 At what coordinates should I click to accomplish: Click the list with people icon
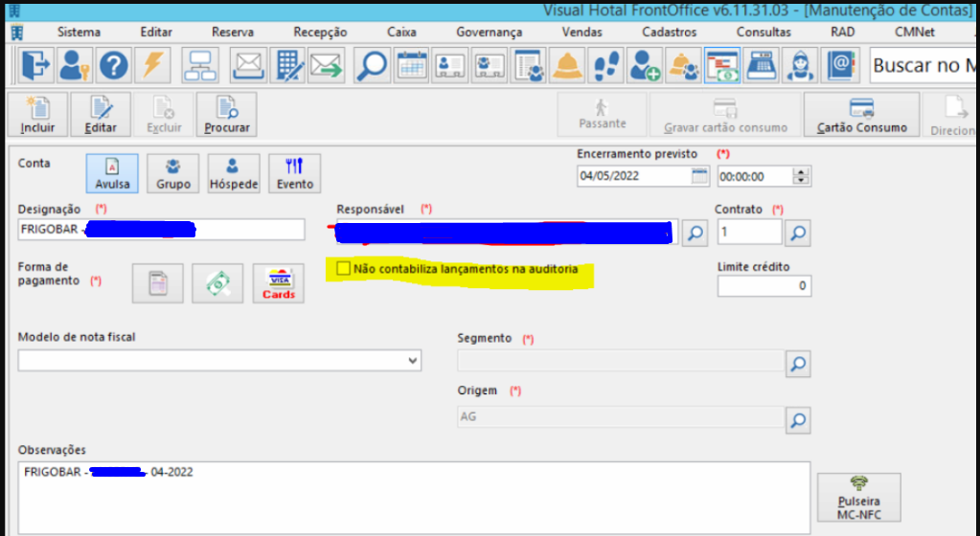[528, 65]
